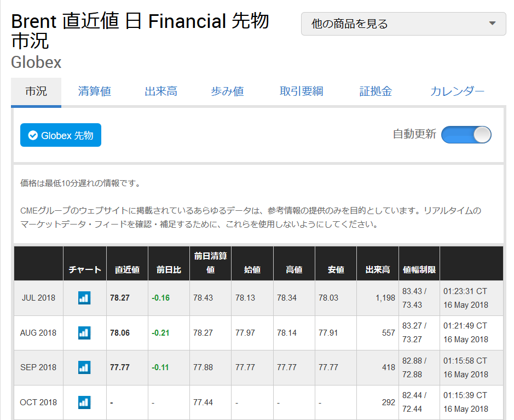This screenshot has width=514, height=420.
Task: Switch to the カレンダー tab
Action: (457, 91)
